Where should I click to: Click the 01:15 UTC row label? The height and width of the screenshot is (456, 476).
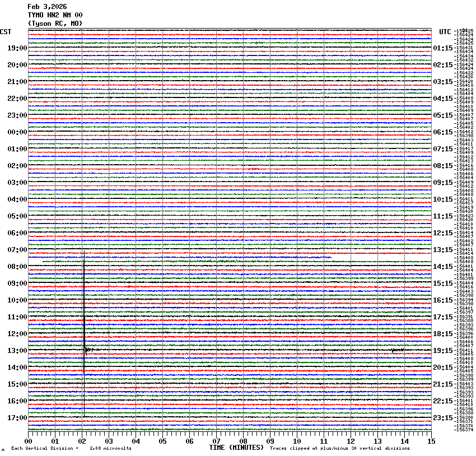click(443, 48)
